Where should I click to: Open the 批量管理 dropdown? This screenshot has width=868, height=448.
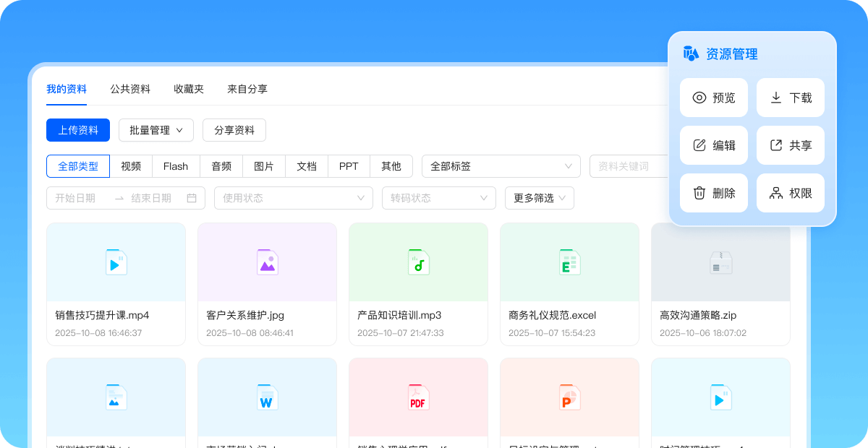point(156,130)
